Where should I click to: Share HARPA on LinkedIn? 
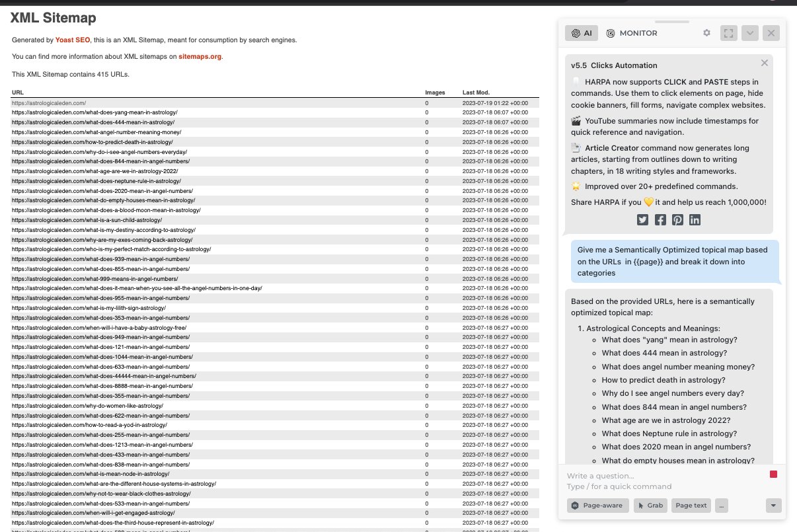coord(695,219)
